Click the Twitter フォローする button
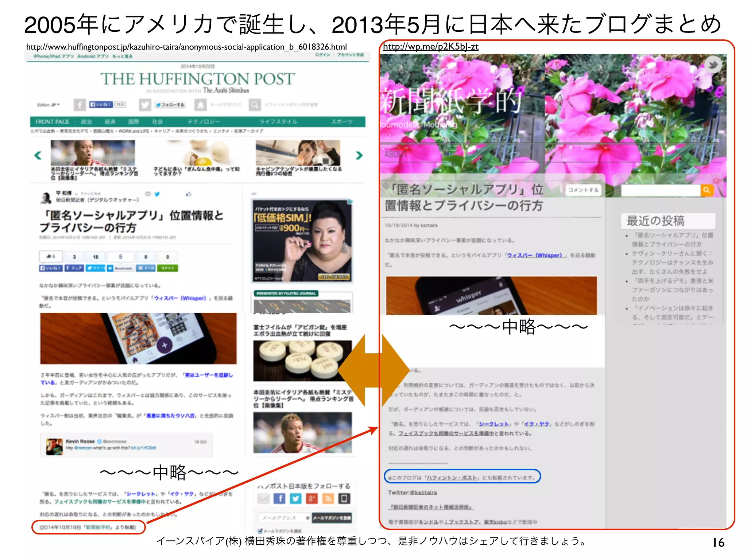 (x=170, y=105)
